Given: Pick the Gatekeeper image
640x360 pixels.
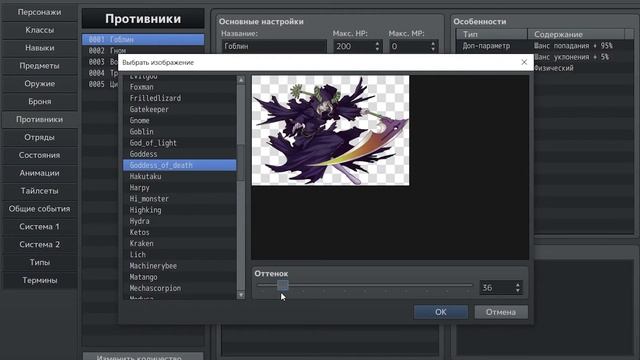Looking at the screenshot, I should (180, 109).
